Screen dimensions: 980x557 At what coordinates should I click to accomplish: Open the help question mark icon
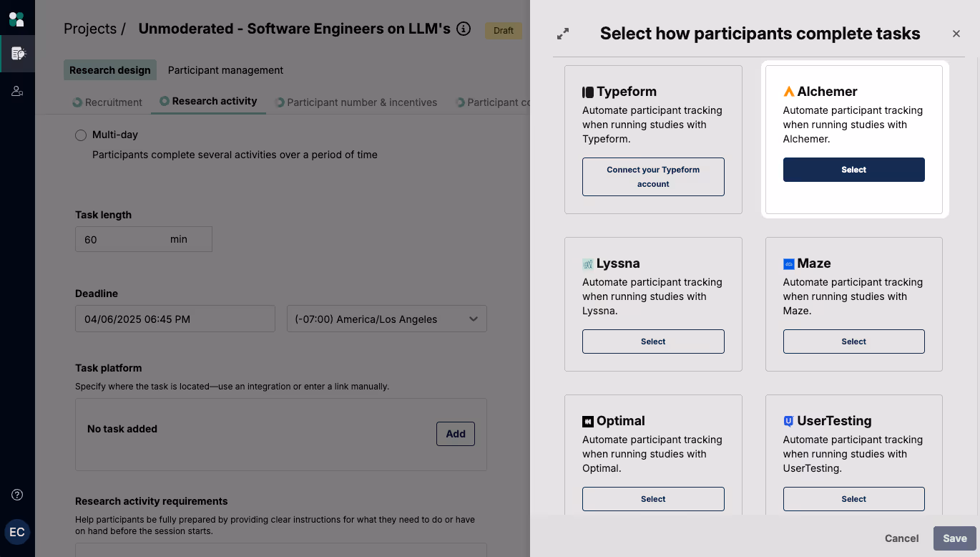point(17,495)
